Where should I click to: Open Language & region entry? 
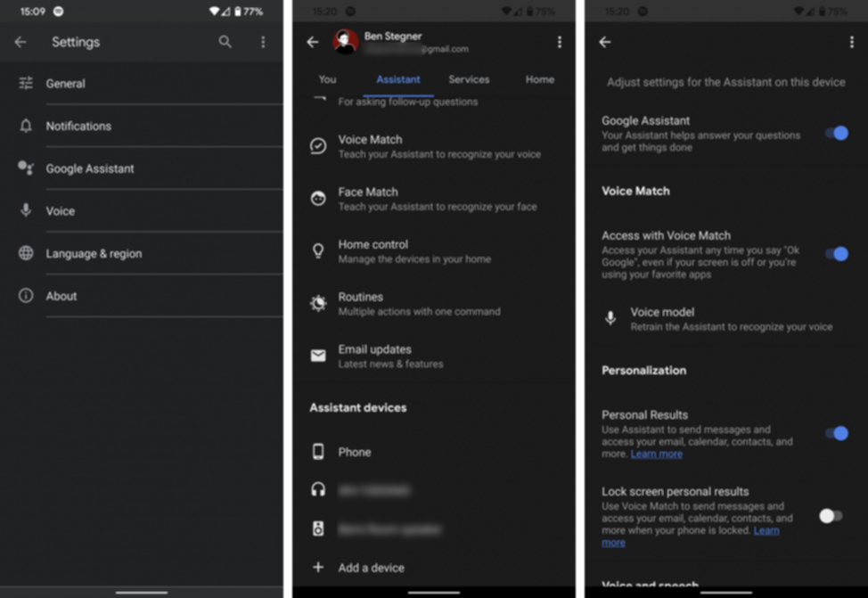tap(142, 254)
